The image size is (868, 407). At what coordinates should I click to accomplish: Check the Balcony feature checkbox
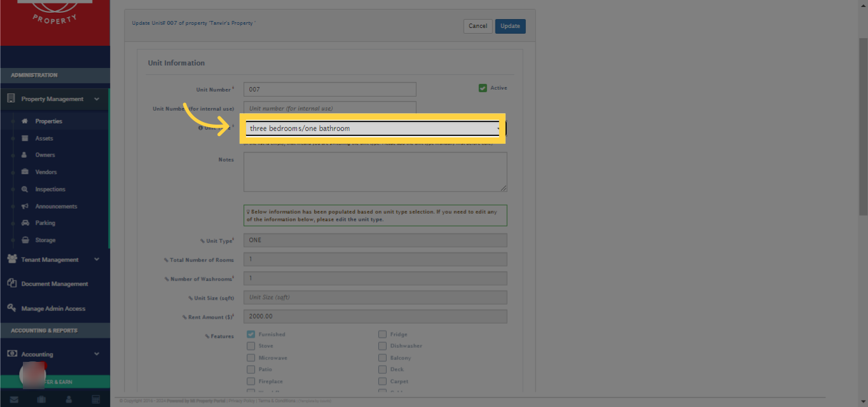[x=382, y=357]
